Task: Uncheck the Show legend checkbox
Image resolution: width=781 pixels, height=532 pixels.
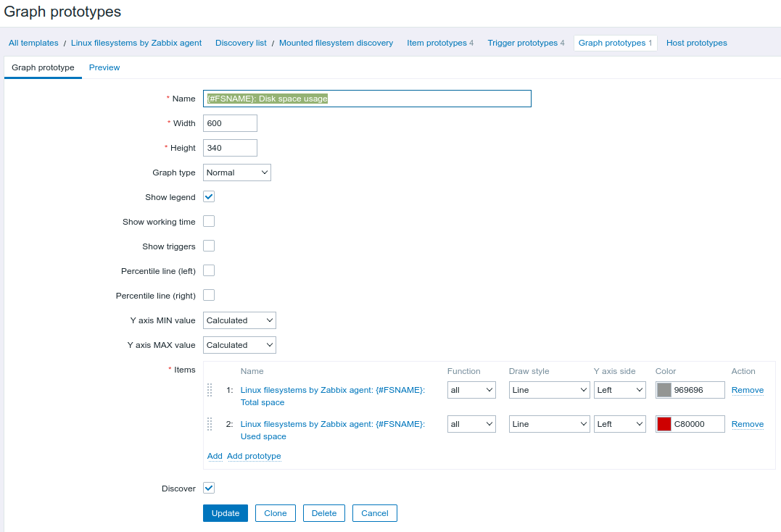Action: [x=209, y=197]
